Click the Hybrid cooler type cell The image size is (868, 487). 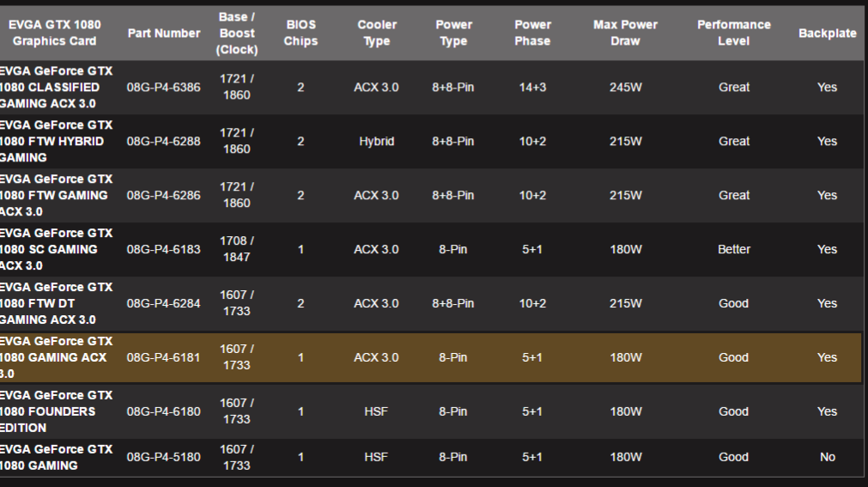coord(376,141)
